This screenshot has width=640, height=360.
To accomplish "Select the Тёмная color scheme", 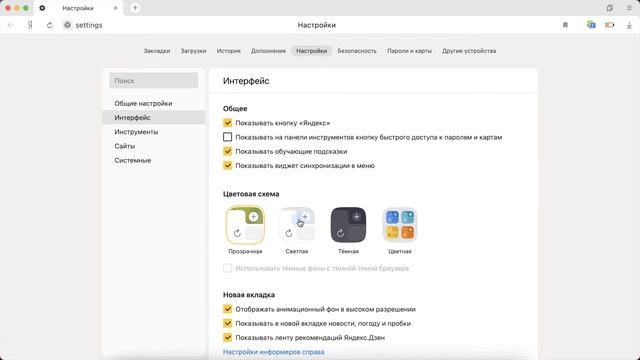I will [348, 225].
